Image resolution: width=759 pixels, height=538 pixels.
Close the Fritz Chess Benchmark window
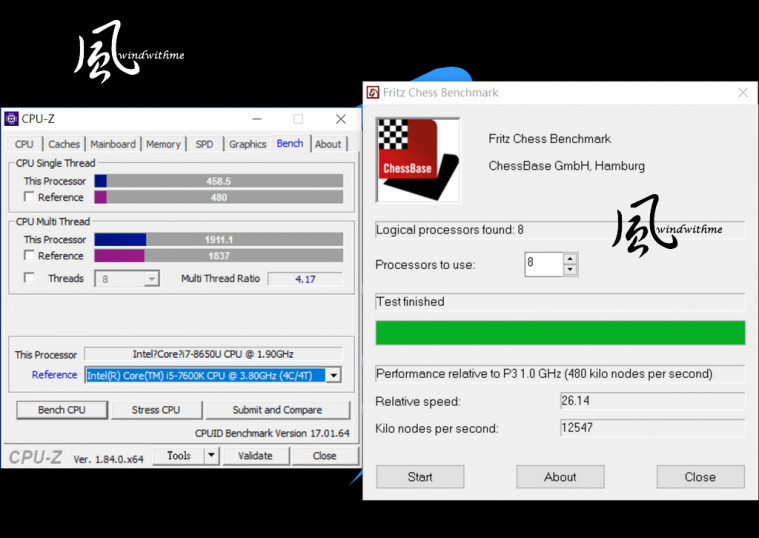click(742, 93)
